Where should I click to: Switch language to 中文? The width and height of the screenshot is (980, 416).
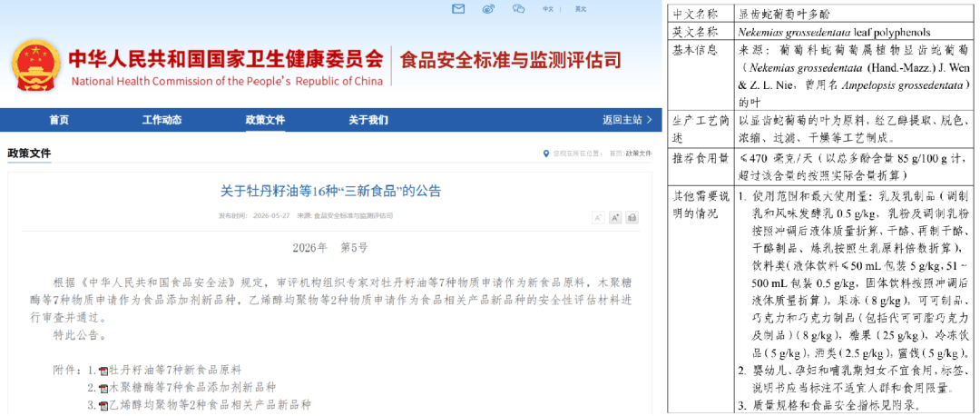(547, 9)
